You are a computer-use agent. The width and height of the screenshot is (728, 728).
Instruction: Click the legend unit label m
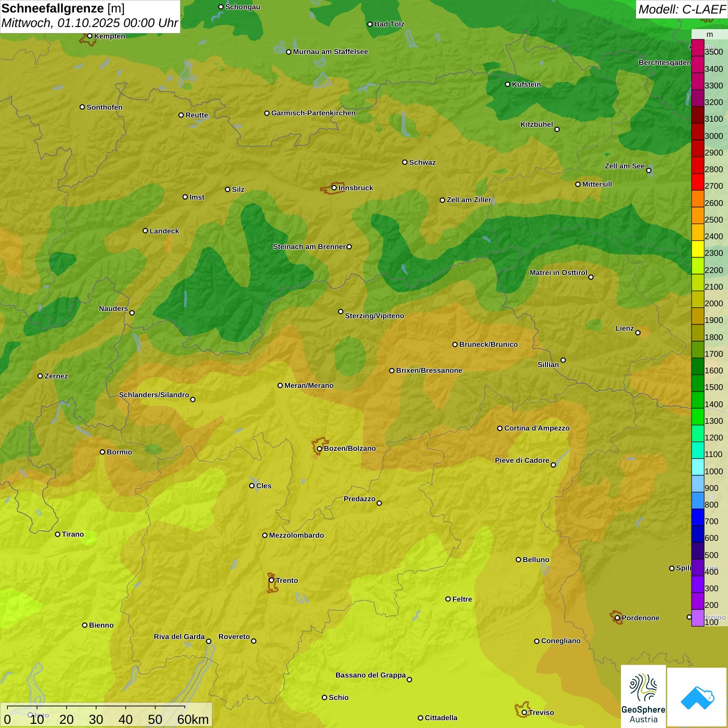(x=710, y=34)
